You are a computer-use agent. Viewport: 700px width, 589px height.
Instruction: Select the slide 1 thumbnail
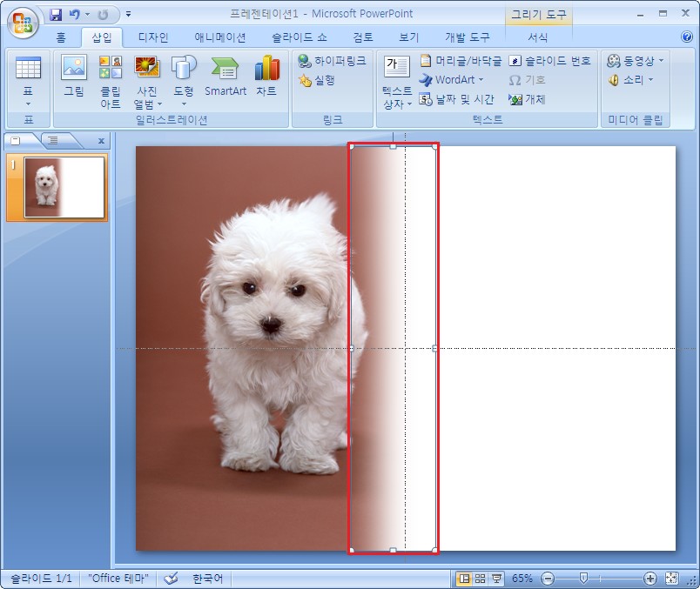(x=64, y=187)
